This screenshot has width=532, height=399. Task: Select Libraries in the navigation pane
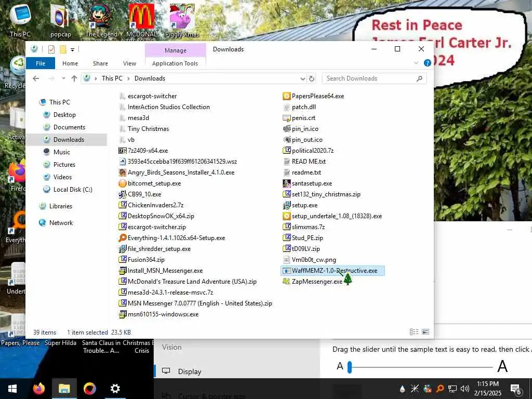pos(60,206)
